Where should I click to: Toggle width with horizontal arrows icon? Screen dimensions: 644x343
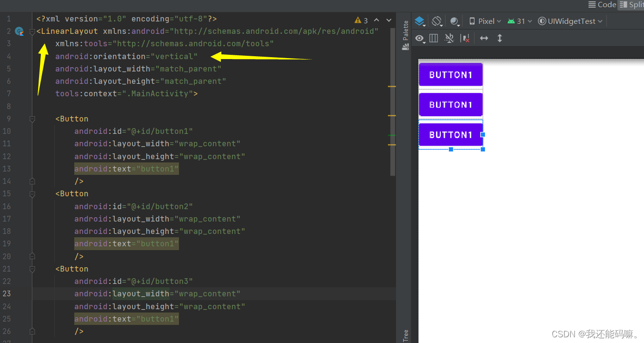(484, 38)
